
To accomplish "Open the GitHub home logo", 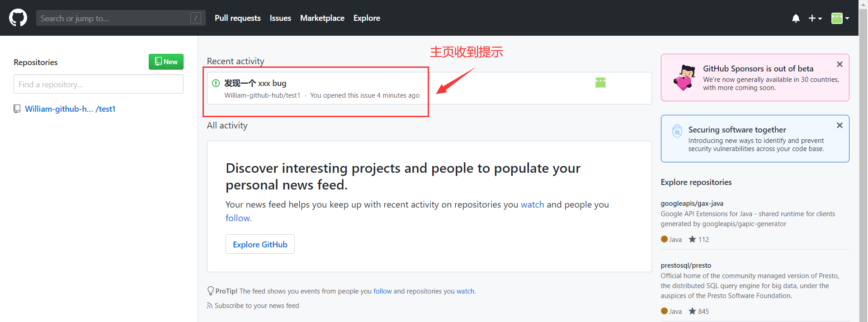I will (18, 18).
